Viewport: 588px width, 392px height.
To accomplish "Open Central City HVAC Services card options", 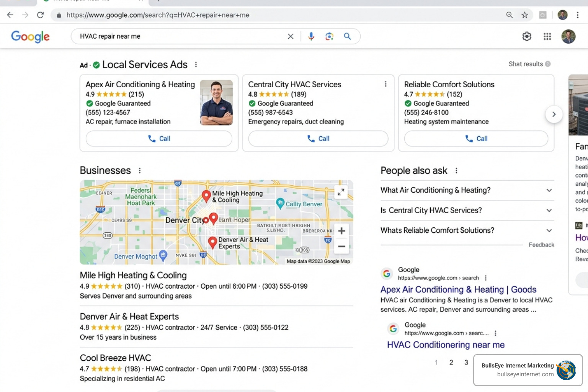I will [385, 84].
